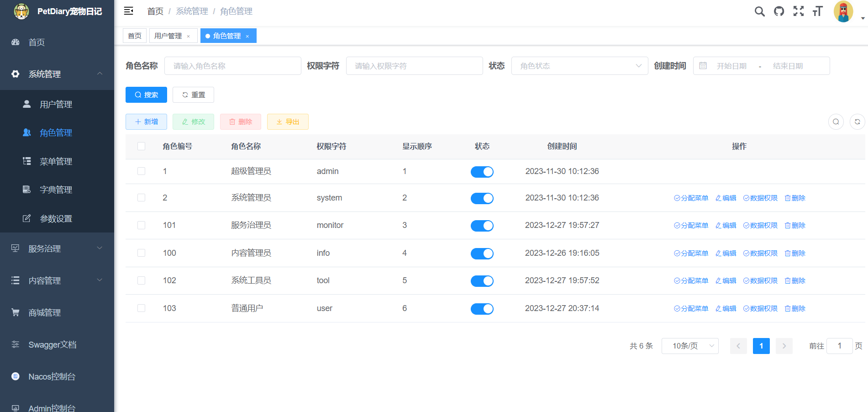Open 字典管理 in the sidebar
The height and width of the screenshot is (412, 868).
click(57, 190)
